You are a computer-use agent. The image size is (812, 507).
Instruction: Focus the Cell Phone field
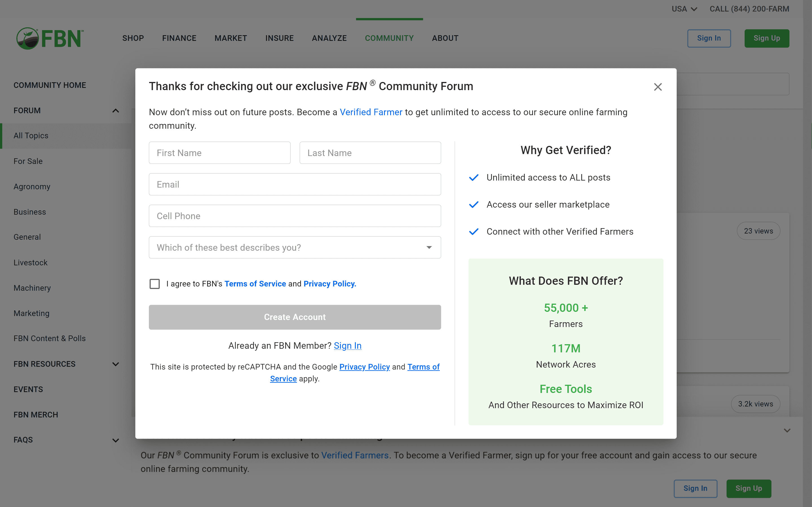[x=295, y=216]
